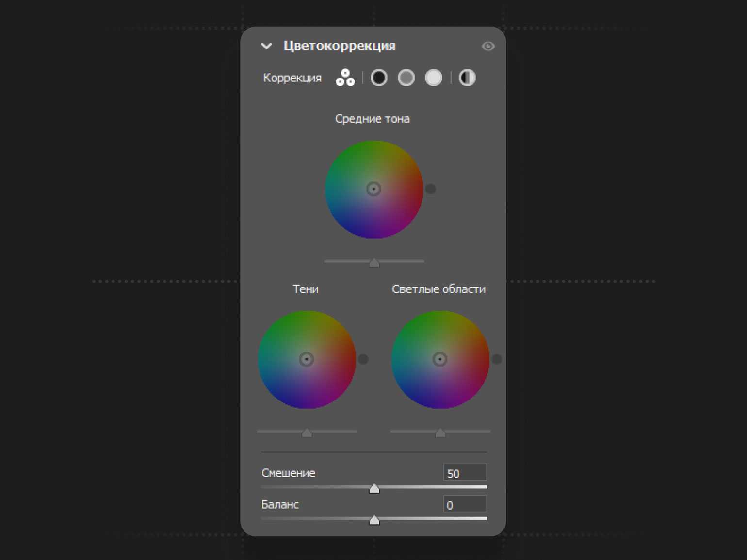Toggle the Цветокоррекция panel eye visibility
The height and width of the screenshot is (560, 747).
click(488, 46)
